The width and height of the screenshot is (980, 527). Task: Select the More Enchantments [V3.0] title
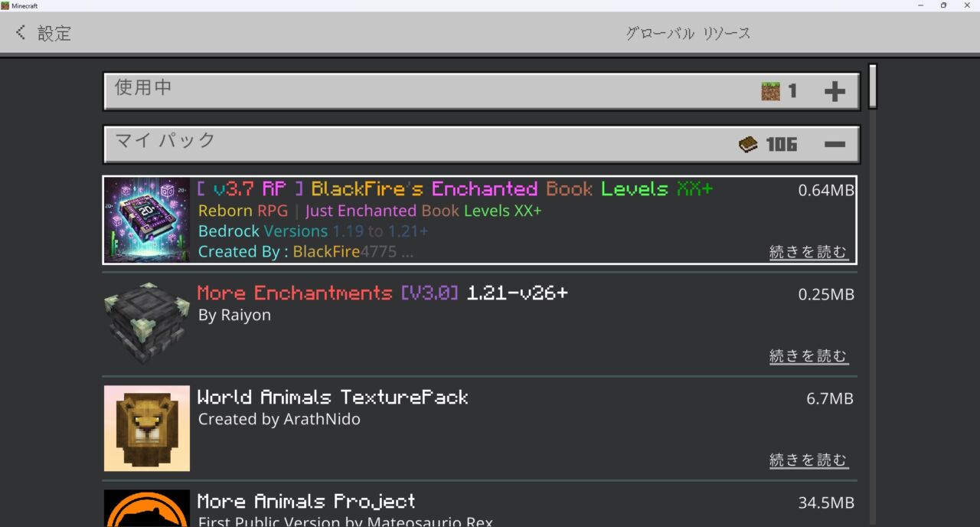tap(383, 293)
